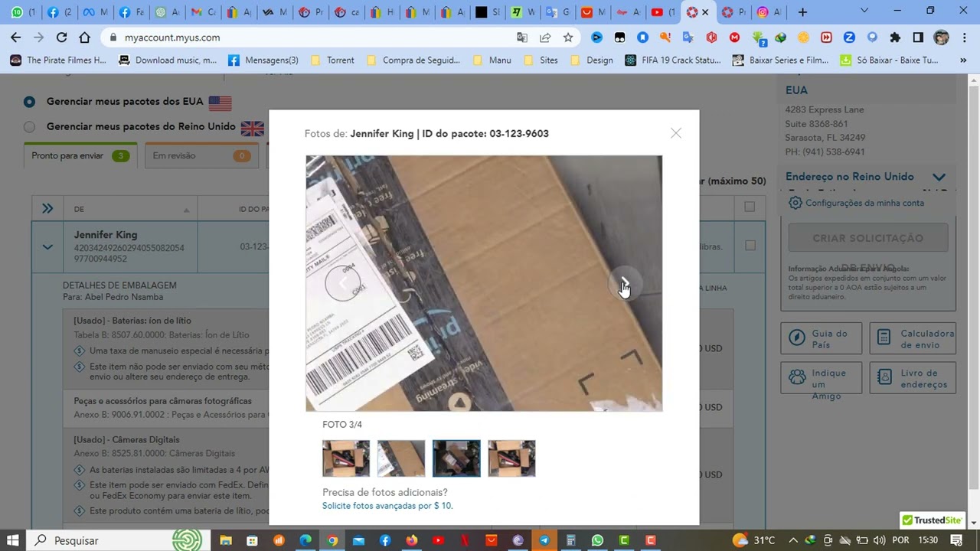Open File Explorer from taskbar

point(226,540)
